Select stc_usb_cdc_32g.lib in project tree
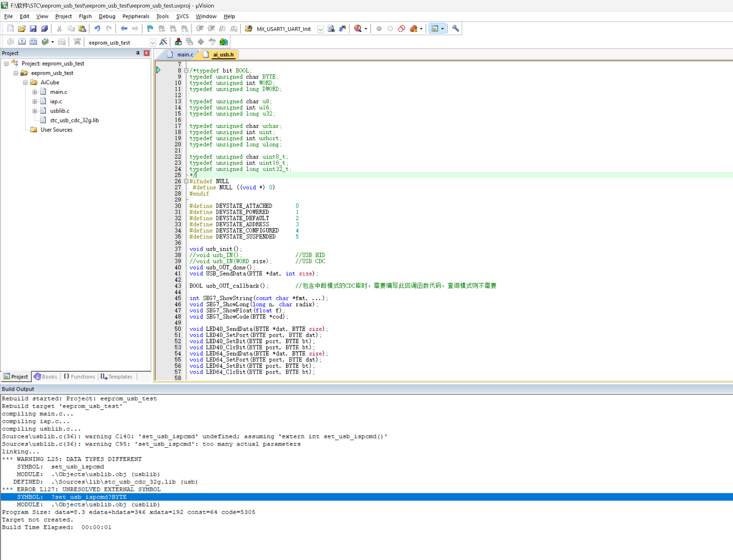This screenshot has width=733, height=560. [x=74, y=120]
